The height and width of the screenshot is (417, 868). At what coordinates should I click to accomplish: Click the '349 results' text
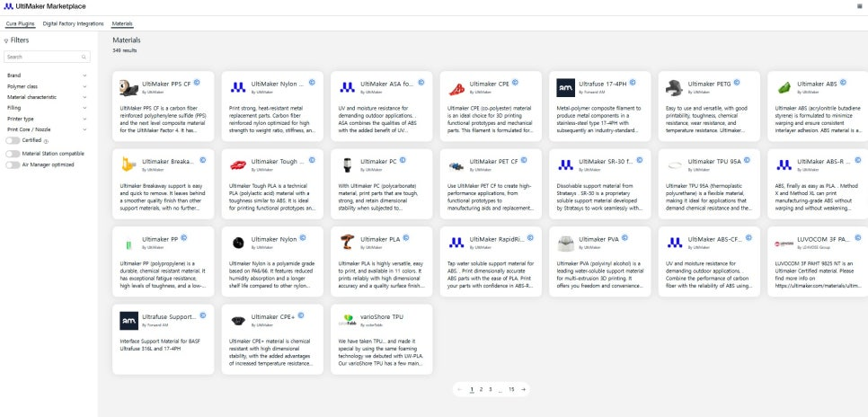(x=125, y=50)
